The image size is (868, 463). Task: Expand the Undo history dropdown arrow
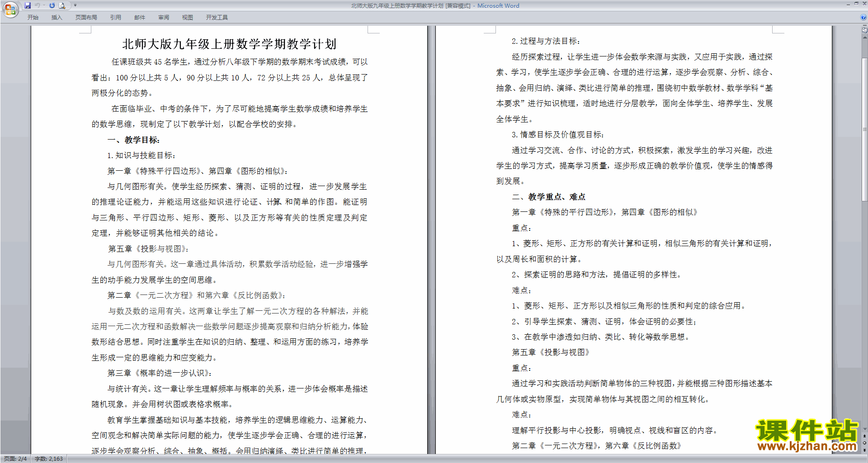(44, 5)
